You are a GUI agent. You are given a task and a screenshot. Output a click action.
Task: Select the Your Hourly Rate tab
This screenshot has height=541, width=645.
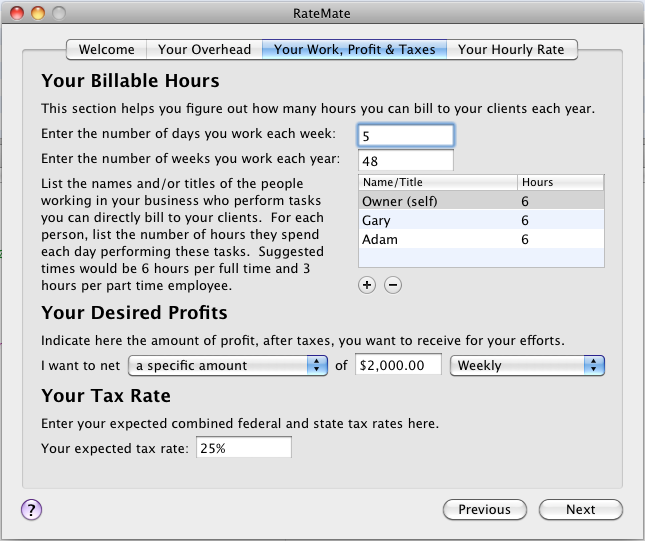coord(511,49)
